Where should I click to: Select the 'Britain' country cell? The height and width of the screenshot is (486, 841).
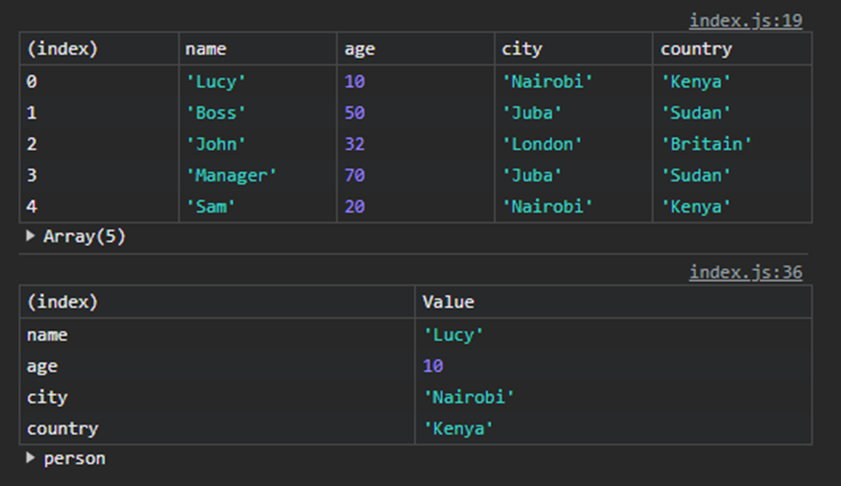(706, 144)
